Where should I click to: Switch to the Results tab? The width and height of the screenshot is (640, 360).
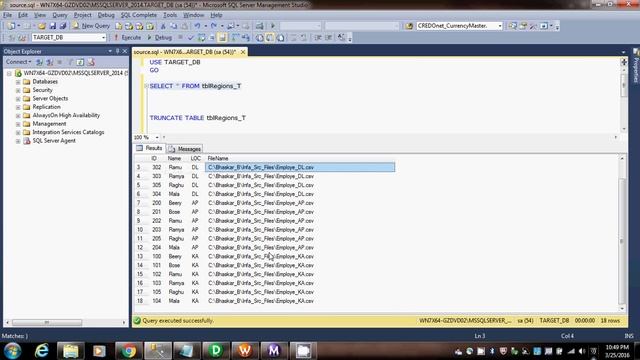point(149,148)
